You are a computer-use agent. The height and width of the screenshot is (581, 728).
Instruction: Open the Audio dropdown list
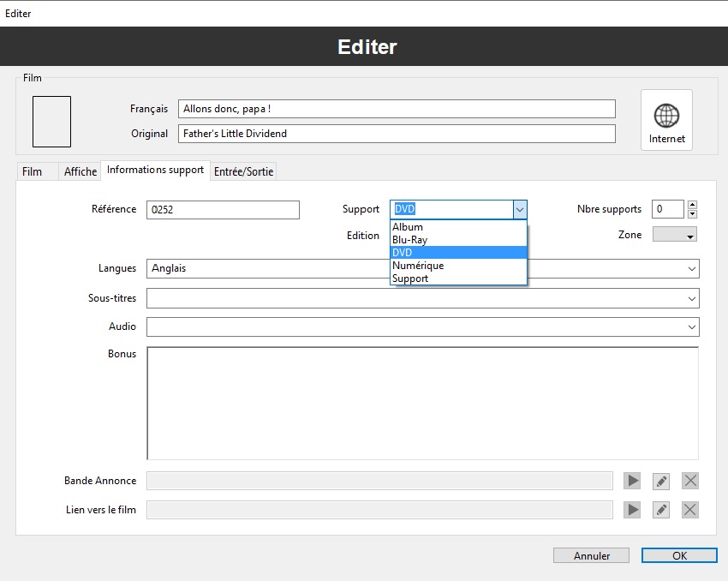pos(691,327)
